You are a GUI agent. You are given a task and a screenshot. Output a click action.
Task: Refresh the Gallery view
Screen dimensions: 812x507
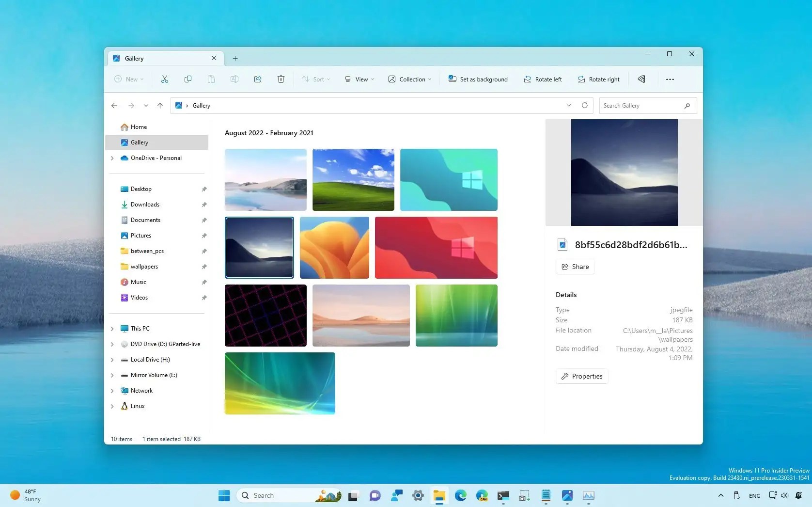(584, 105)
